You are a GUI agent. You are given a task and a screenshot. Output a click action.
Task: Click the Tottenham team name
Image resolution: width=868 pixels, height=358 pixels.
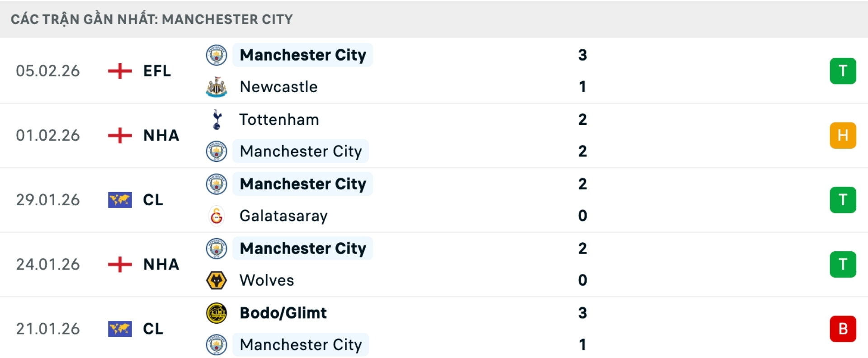(x=278, y=119)
